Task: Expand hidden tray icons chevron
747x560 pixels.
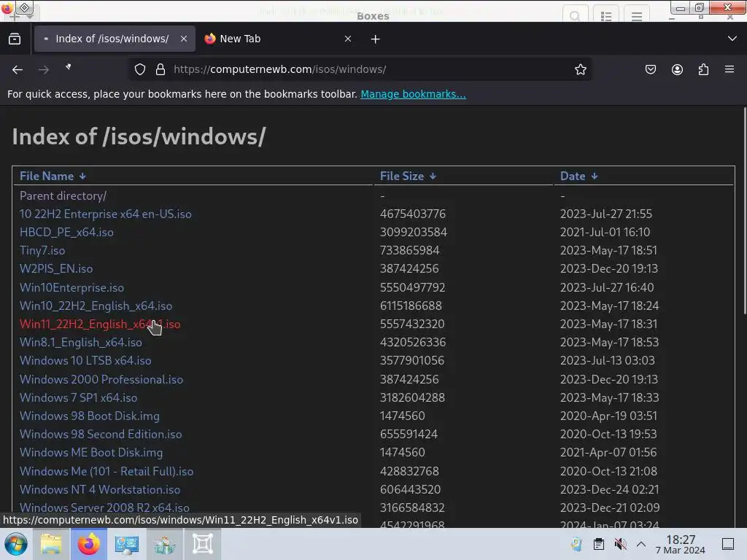Action: coord(640,544)
